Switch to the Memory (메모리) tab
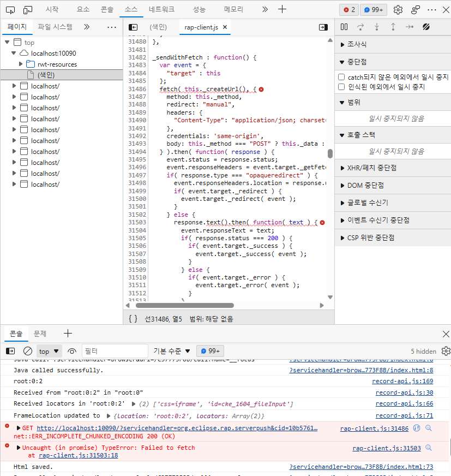 coord(233,9)
